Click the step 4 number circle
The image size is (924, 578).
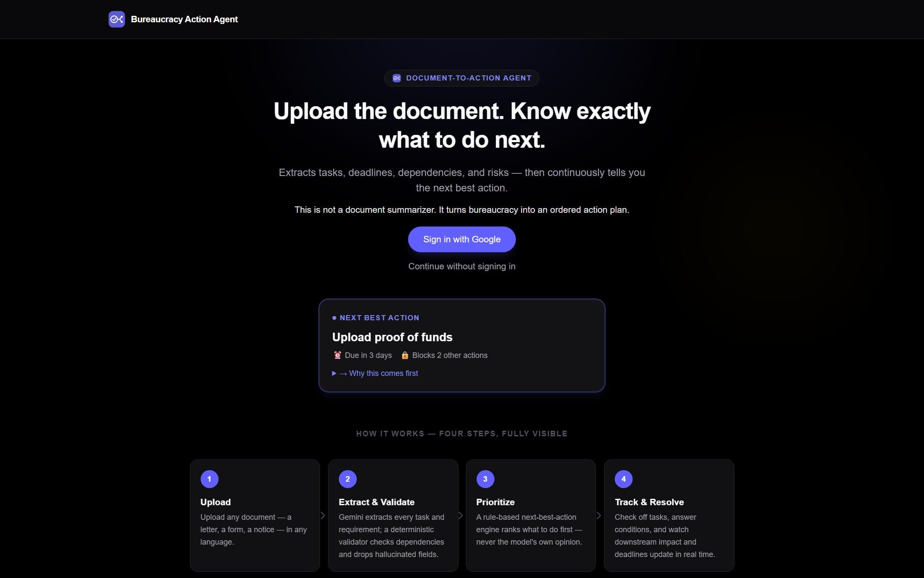pyautogui.click(x=623, y=479)
